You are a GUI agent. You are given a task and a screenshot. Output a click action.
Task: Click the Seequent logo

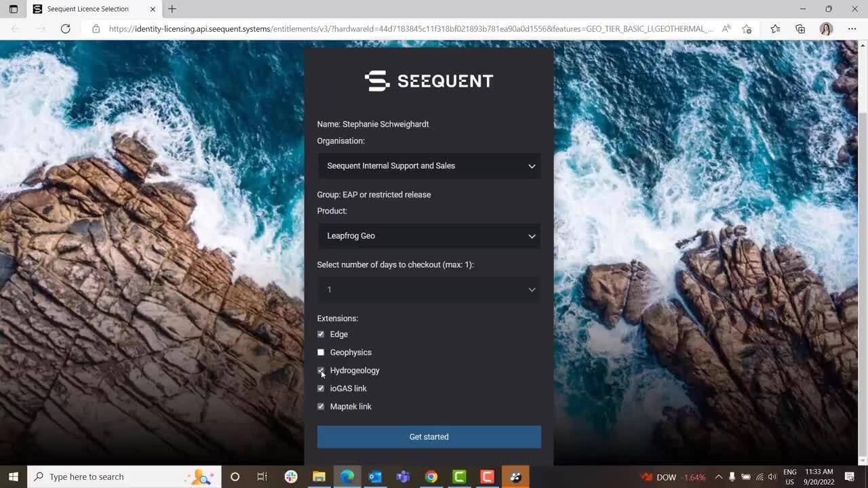429,81
